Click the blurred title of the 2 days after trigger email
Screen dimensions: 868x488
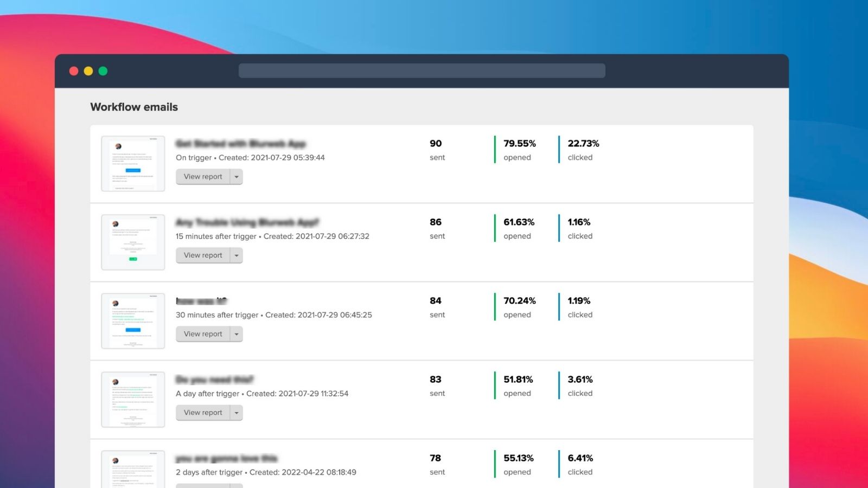tap(227, 458)
